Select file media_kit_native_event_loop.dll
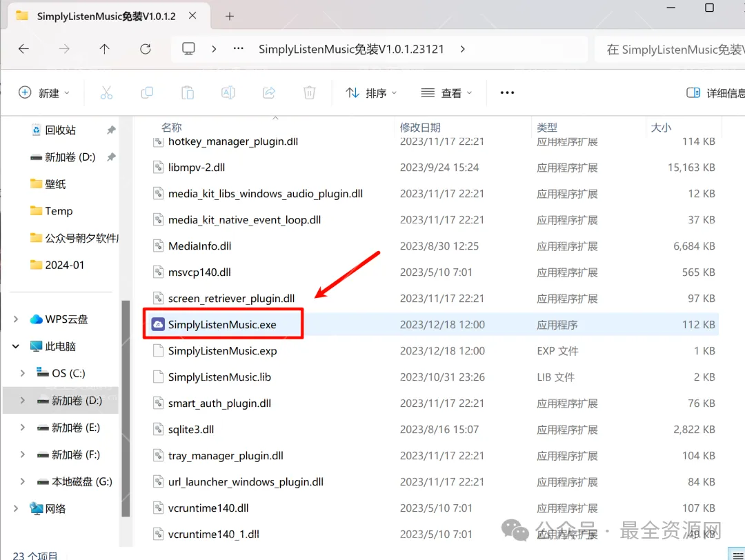This screenshot has width=745, height=560. tap(244, 220)
